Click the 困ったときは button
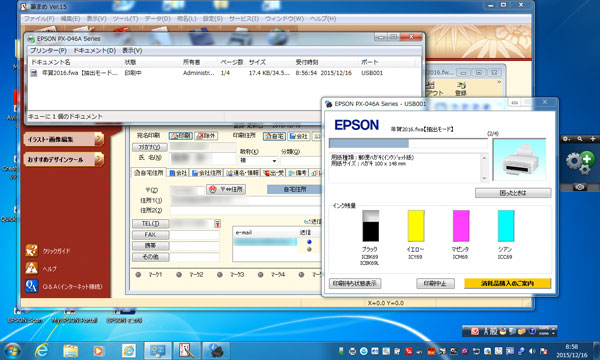 click(513, 193)
